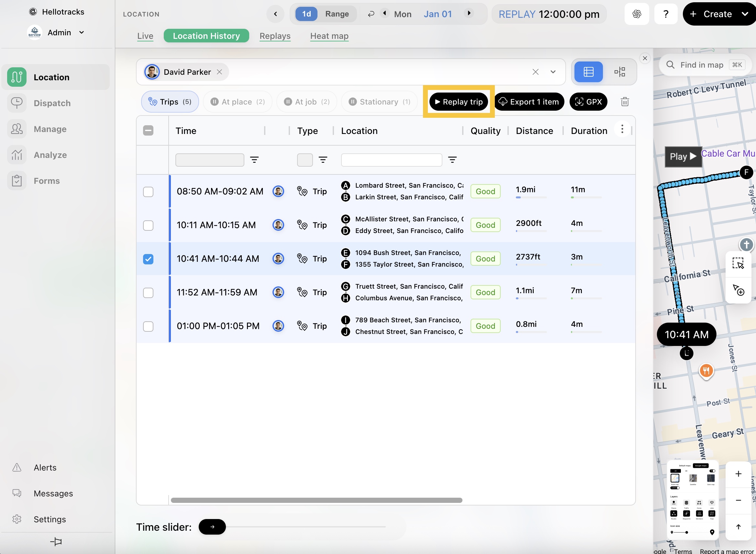Open Type column filter options
The width and height of the screenshot is (756, 554).
point(323,160)
